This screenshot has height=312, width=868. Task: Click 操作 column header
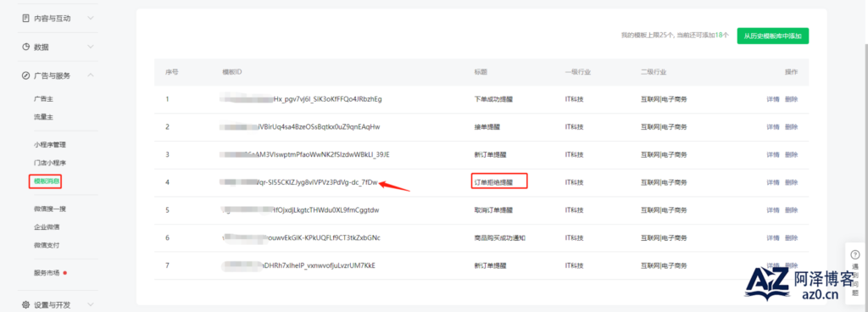pos(792,72)
